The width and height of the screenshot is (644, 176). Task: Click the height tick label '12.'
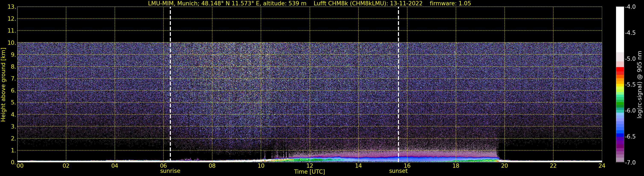(12, 19)
